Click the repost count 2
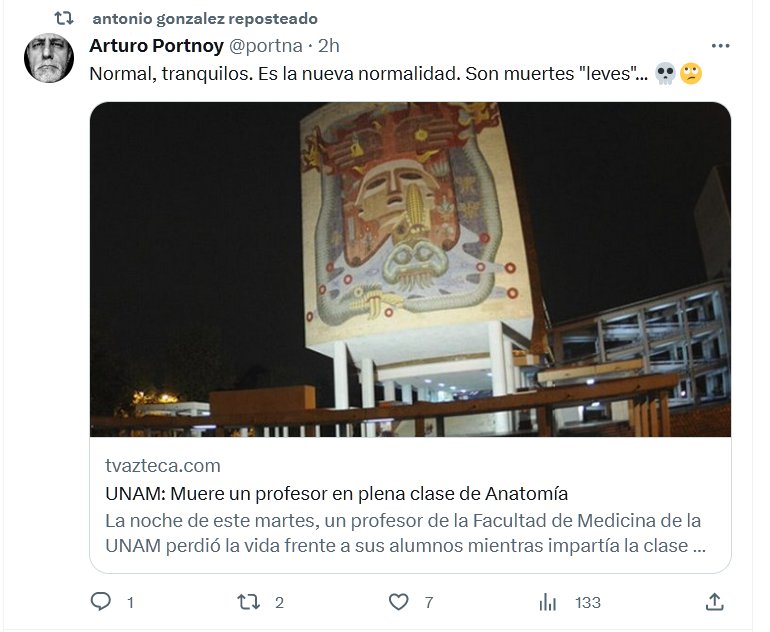 pos(279,602)
